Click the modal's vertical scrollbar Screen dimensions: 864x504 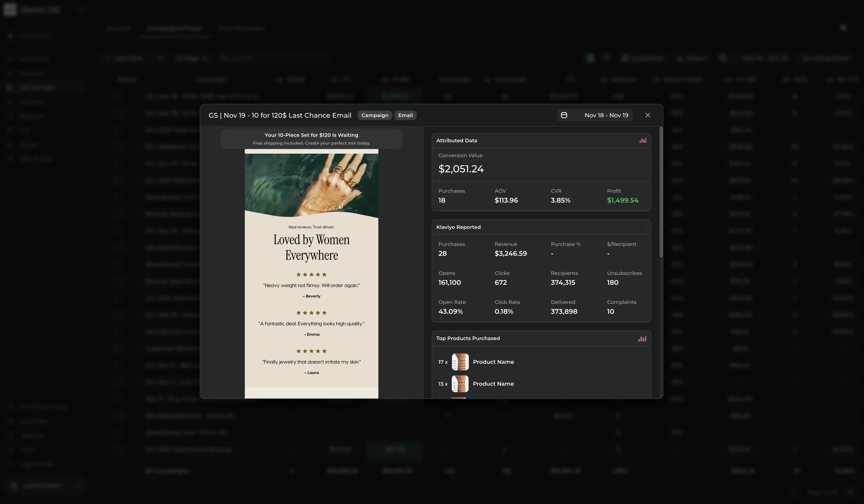(x=661, y=192)
